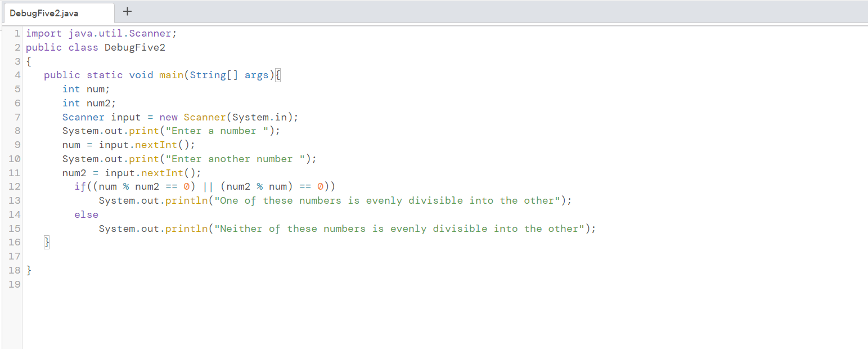Click line number 12 in the gutter
Screen dimensions: 868x349
pyautogui.click(x=14, y=186)
